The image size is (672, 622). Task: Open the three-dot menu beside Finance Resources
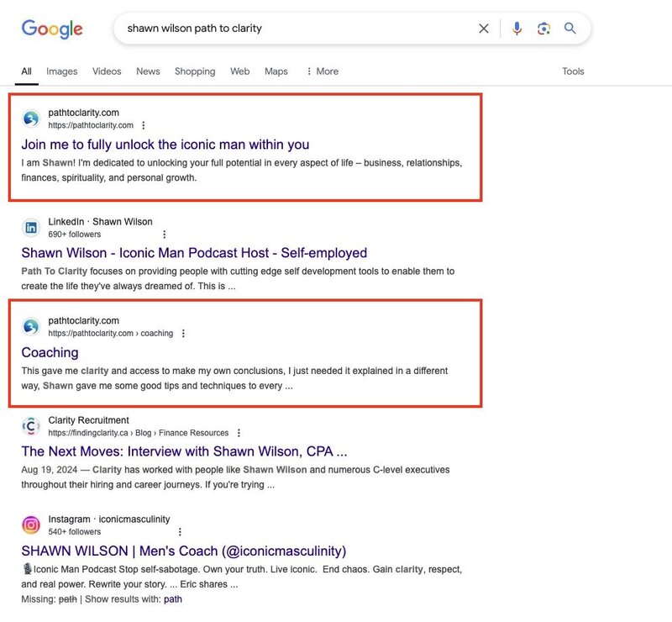point(239,433)
